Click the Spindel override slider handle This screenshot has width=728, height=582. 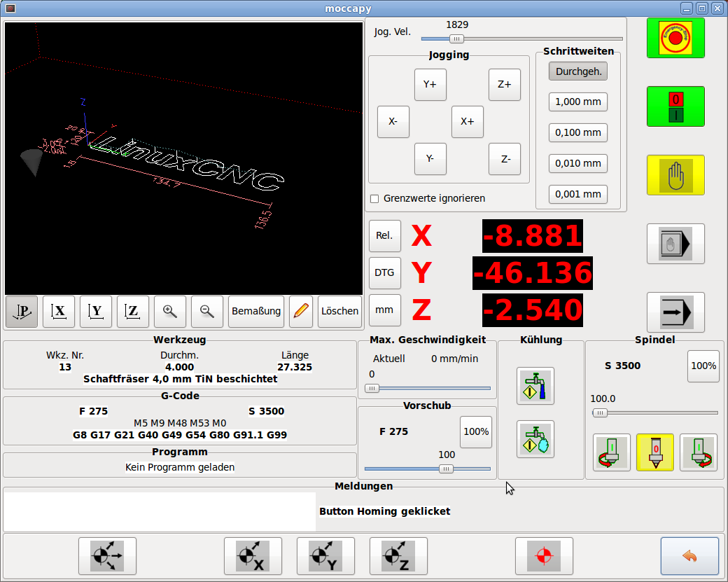pyautogui.click(x=600, y=413)
